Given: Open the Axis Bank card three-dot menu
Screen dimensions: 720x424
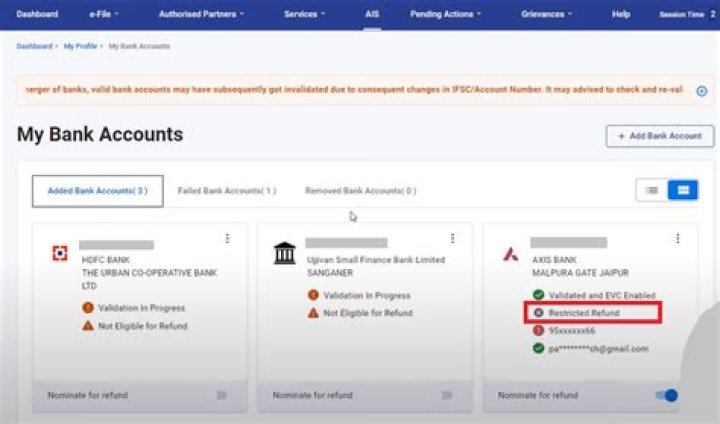Looking at the screenshot, I should pyautogui.click(x=677, y=239).
